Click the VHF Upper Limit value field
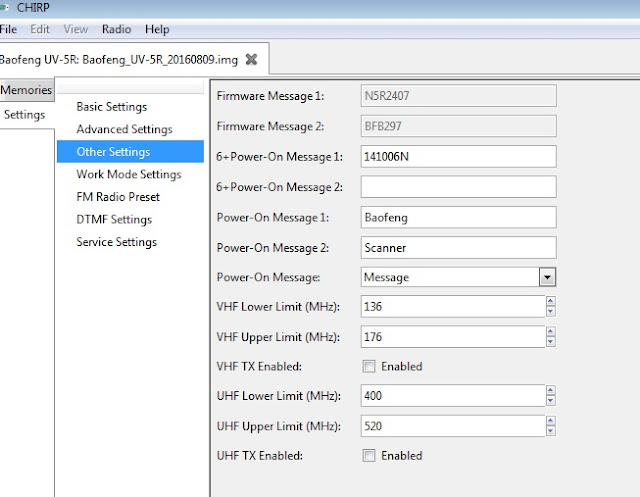The image size is (640, 497). click(453, 337)
